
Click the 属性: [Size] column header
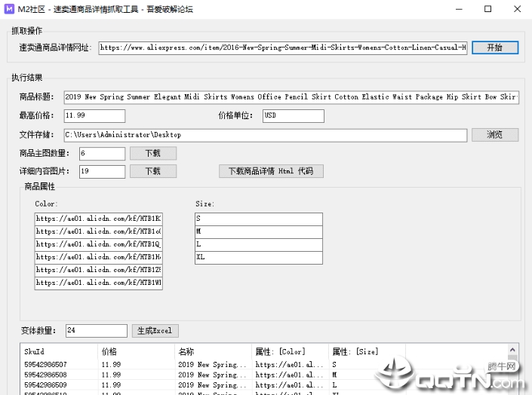(367, 351)
